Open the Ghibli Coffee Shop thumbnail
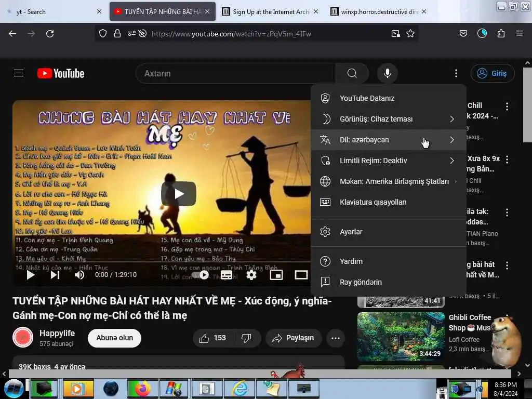 [401, 337]
